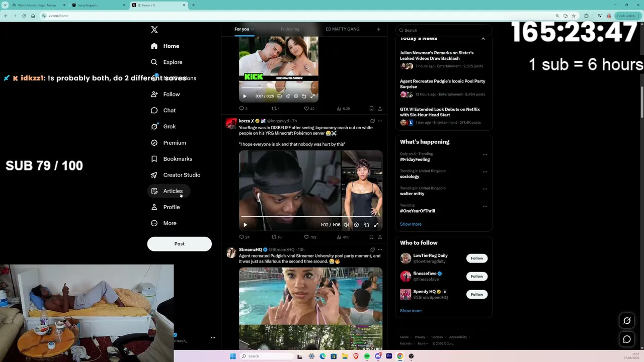Screen dimensions: 644x362
Task: Click the Post button
Action: [x=179, y=244]
